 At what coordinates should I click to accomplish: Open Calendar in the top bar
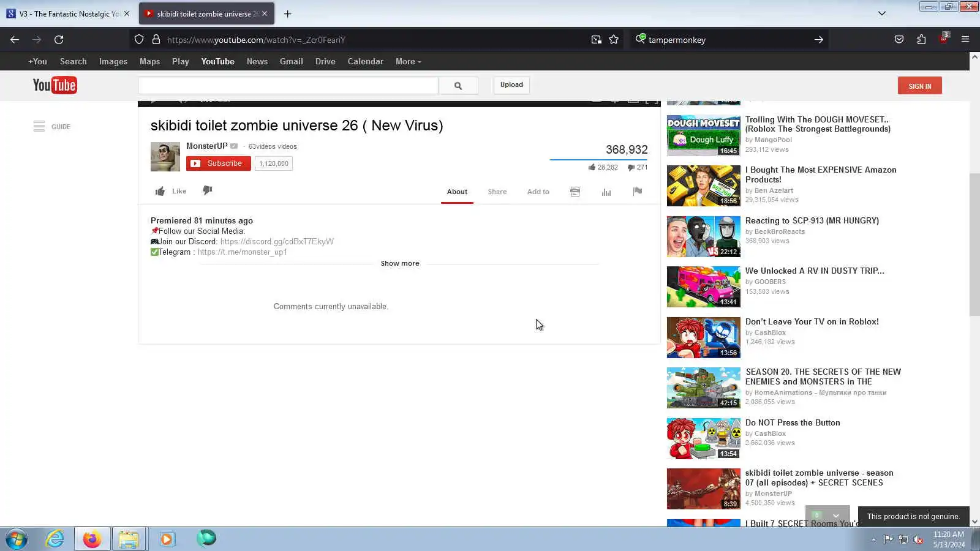click(366, 61)
